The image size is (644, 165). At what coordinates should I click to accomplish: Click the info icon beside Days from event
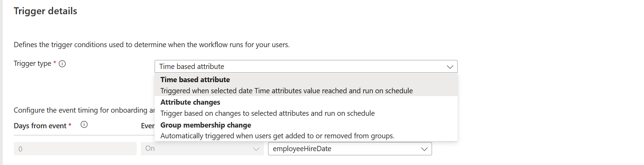click(84, 125)
